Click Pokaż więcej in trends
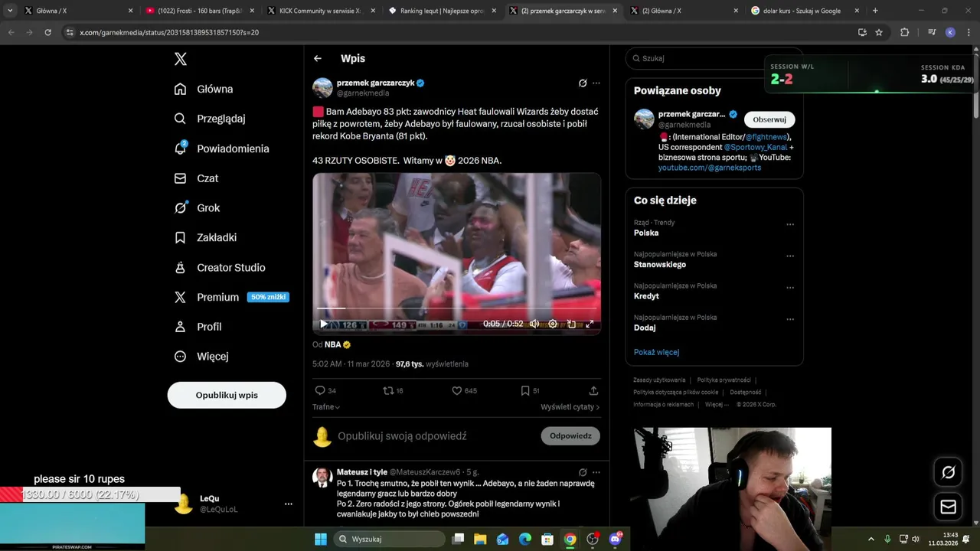980x551 pixels. tap(656, 352)
